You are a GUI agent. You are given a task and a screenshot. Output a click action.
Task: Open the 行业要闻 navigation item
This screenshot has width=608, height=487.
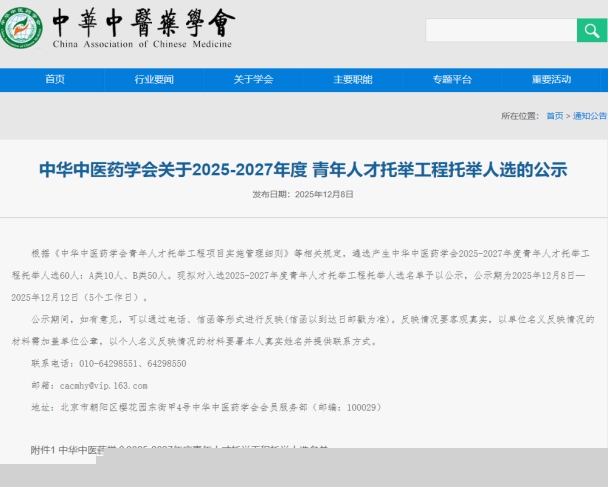click(154, 80)
